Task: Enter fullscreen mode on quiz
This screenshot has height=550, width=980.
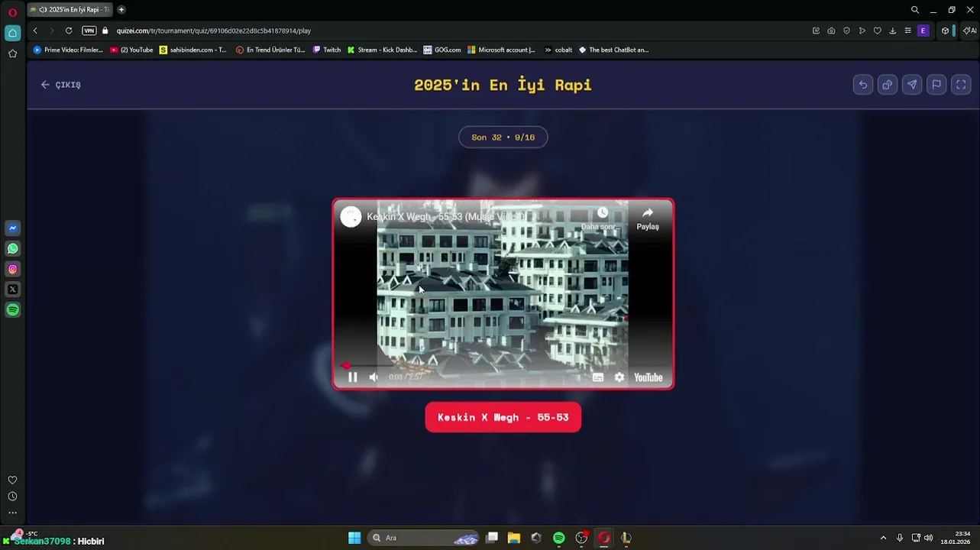Action: pyautogui.click(x=961, y=85)
